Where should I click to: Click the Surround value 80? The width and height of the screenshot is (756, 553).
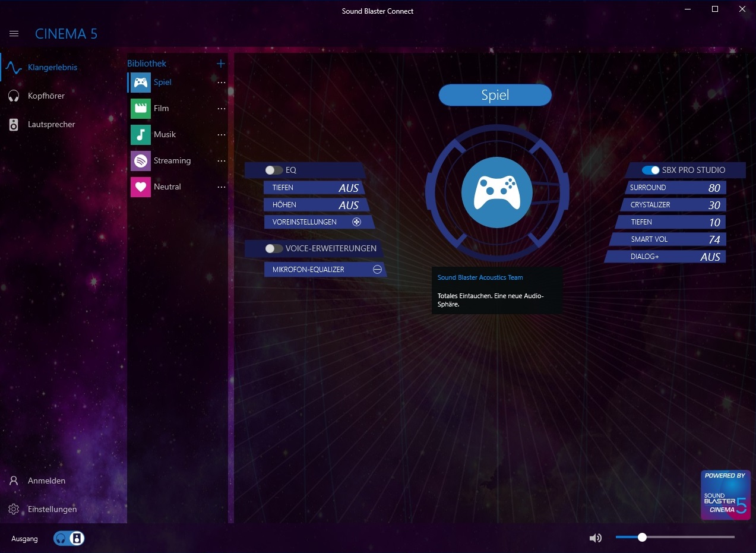coord(714,188)
